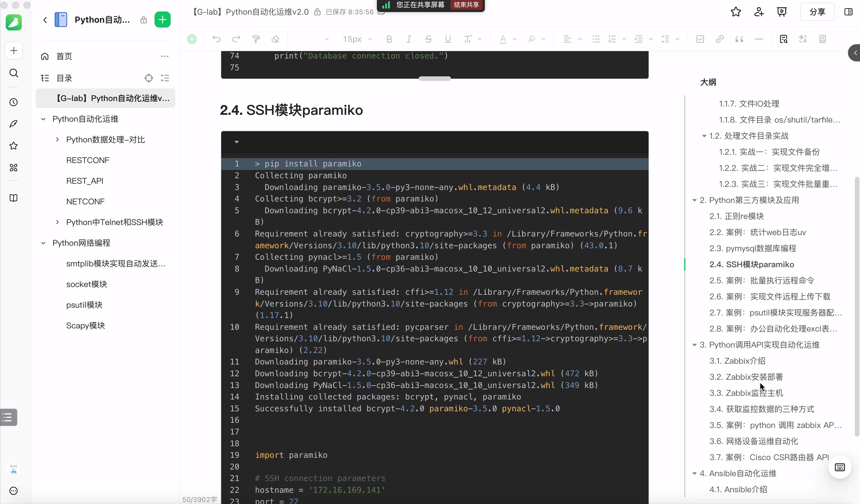Open the add collaborator icon
The height and width of the screenshot is (504, 860).
(x=759, y=12)
